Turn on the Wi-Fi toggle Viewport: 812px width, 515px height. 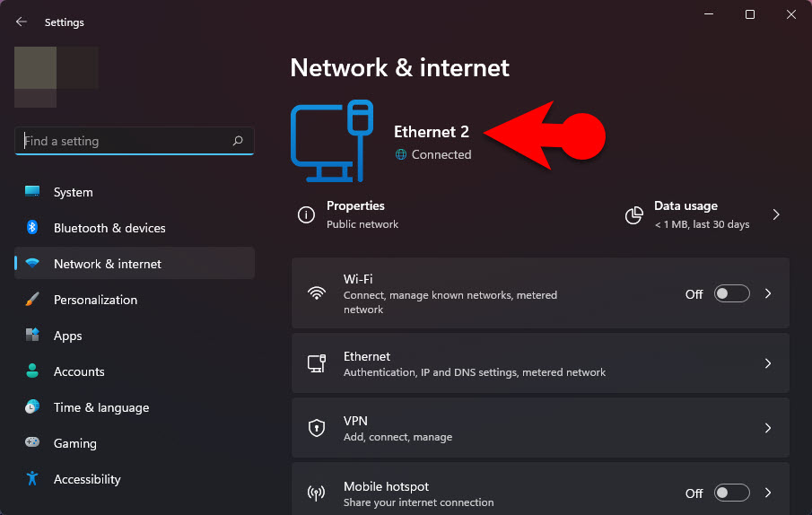pyautogui.click(x=731, y=293)
